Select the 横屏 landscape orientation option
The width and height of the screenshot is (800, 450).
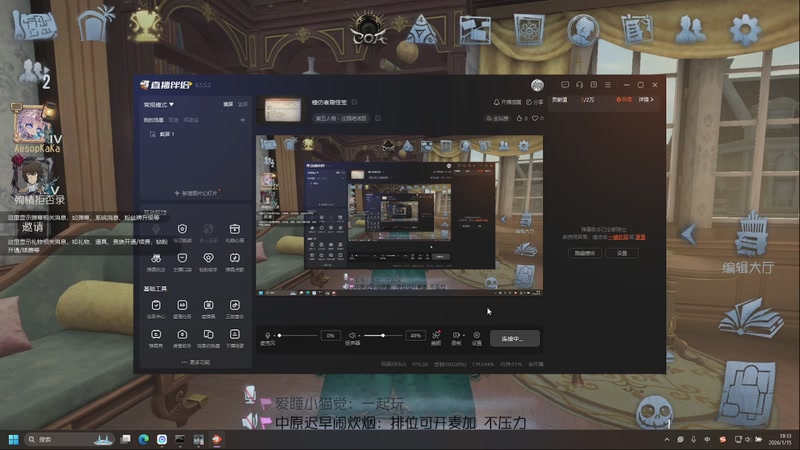pos(228,104)
